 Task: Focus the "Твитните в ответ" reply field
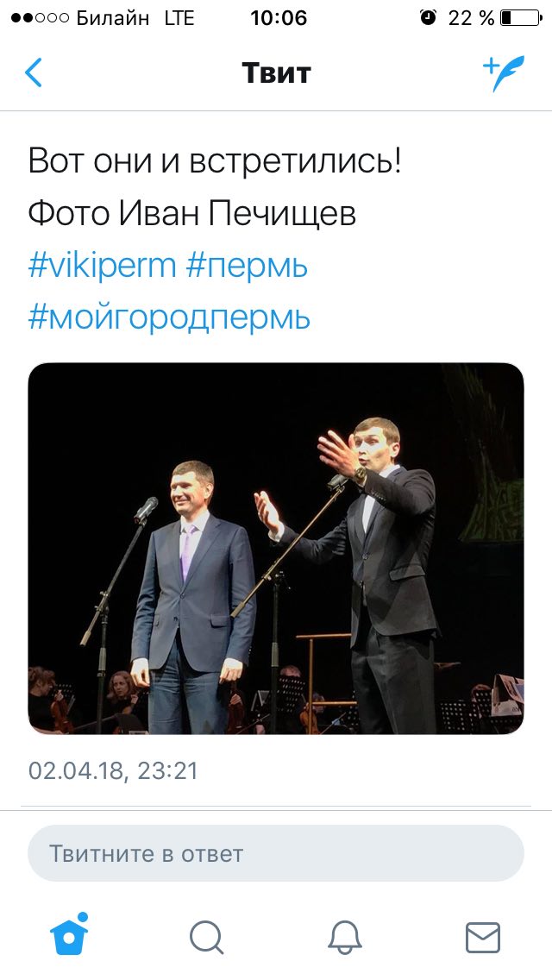click(x=276, y=854)
